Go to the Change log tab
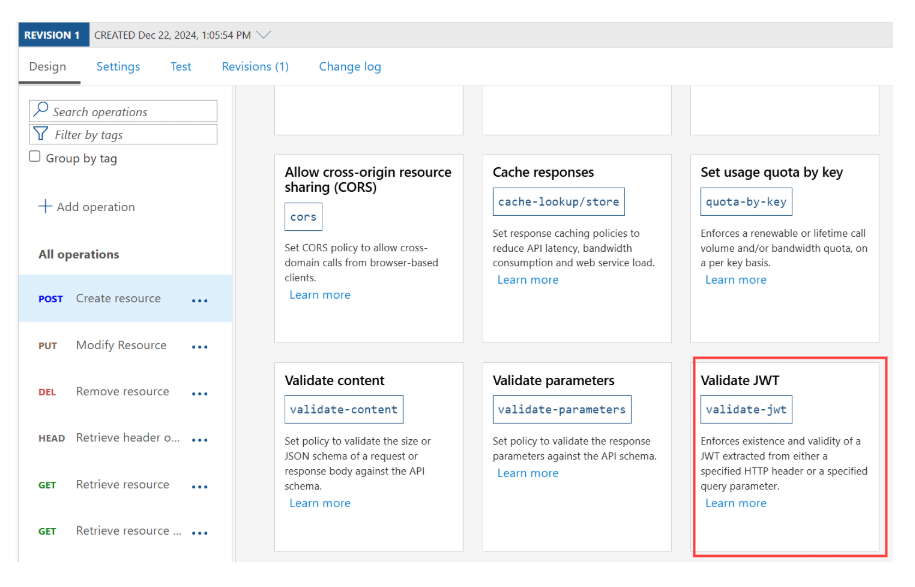Viewport: 915px width, 587px height. (x=350, y=67)
